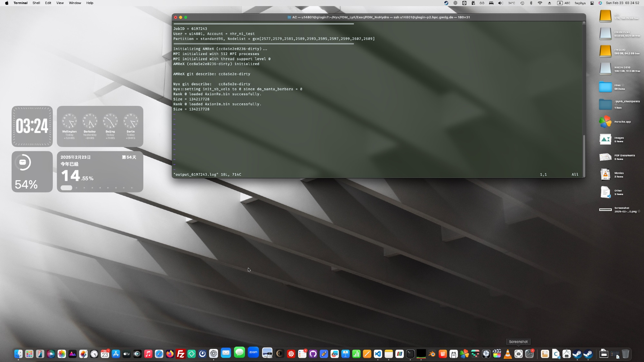Open the App Store from Dock
644x362 pixels.
116,354
